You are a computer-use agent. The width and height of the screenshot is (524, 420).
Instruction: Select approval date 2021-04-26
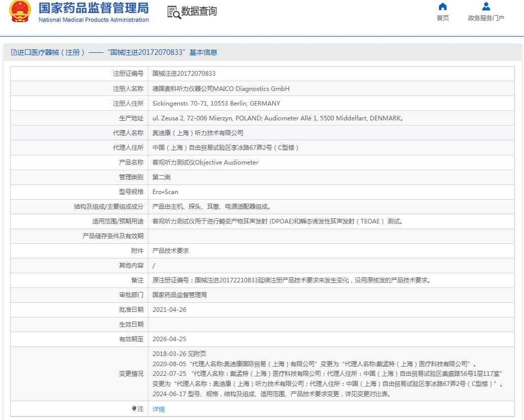(x=169, y=309)
